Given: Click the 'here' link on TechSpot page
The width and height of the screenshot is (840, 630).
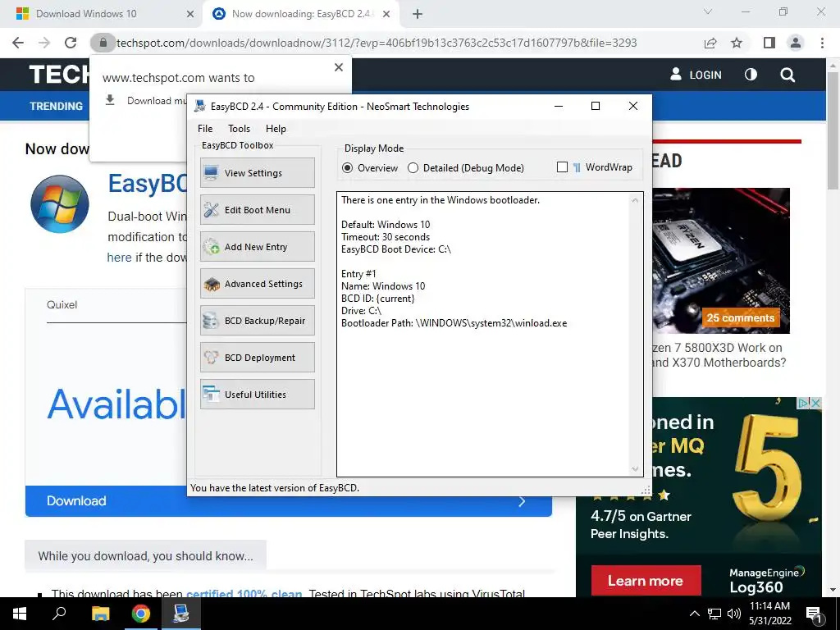Looking at the screenshot, I should [x=119, y=258].
